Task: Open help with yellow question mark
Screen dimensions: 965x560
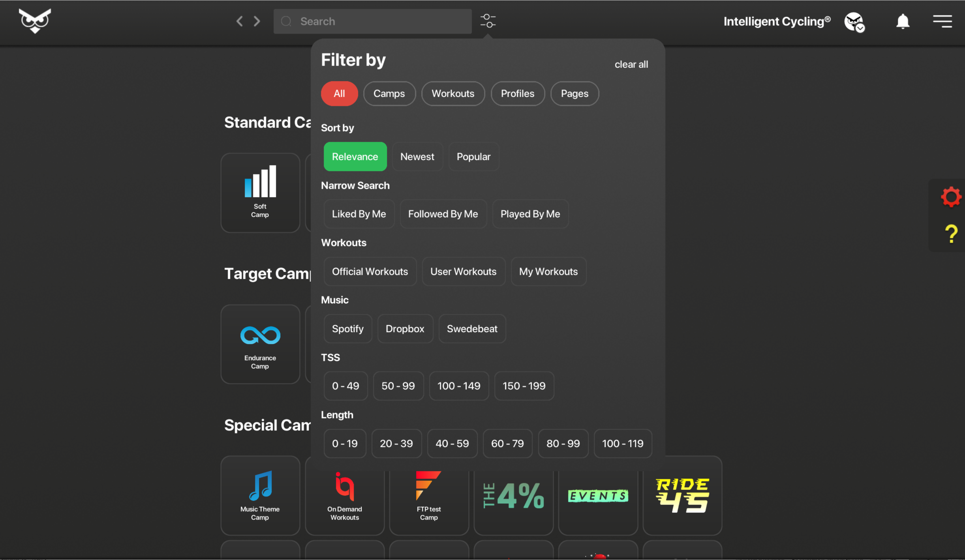Action: point(951,234)
